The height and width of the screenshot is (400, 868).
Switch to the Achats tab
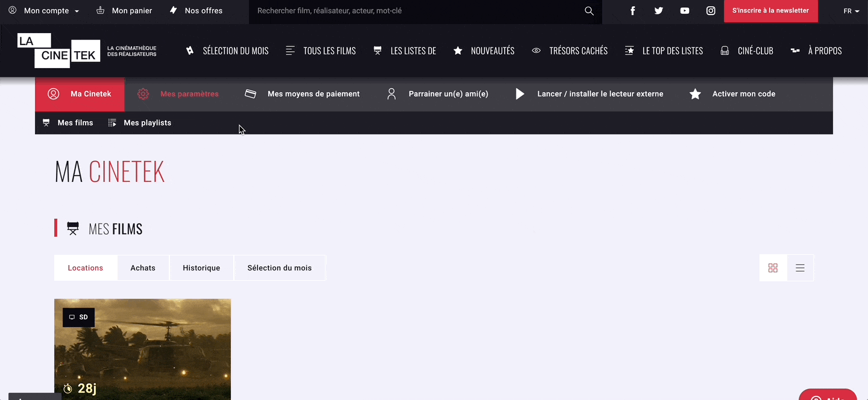coord(143,267)
